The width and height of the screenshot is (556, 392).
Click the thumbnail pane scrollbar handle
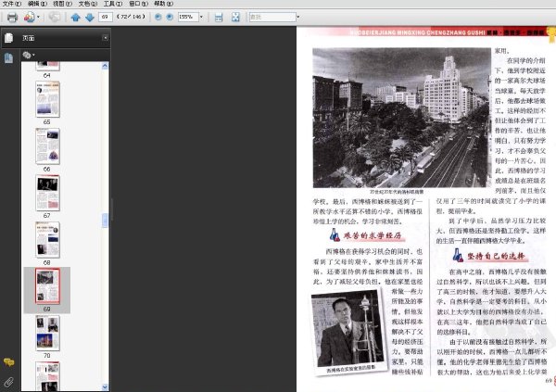click(x=105, y=221)
